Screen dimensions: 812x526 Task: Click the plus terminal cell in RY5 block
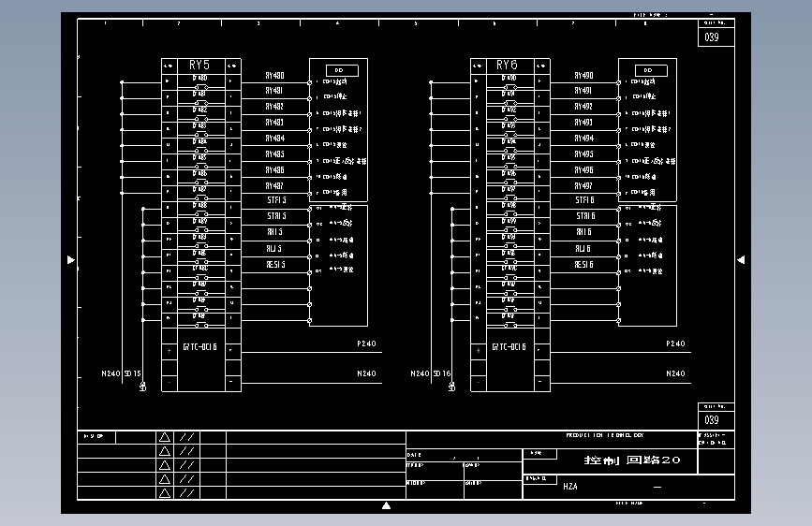170,351
